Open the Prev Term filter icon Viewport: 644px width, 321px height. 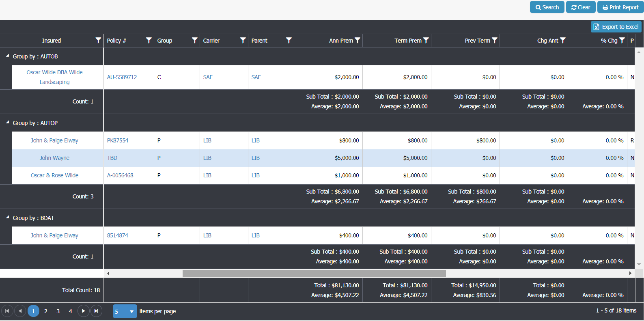(x=495, y=40)
